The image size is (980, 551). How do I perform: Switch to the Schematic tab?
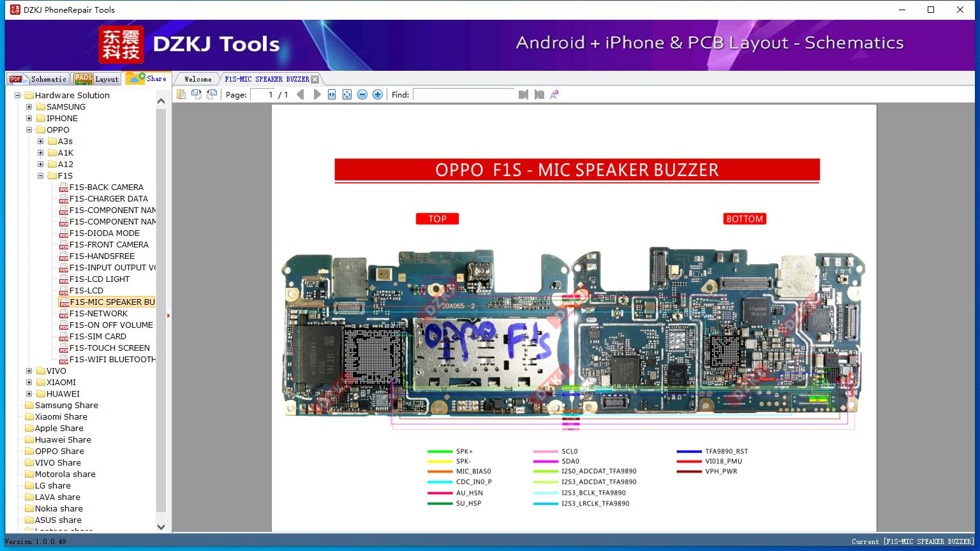tap(38, 79)
